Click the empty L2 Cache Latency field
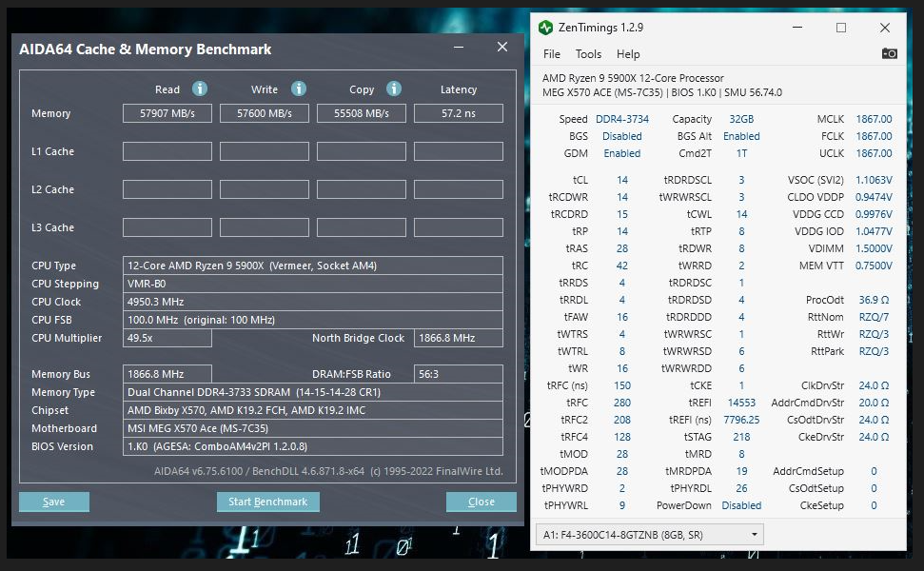924x571 pixels. coord(459,189)
